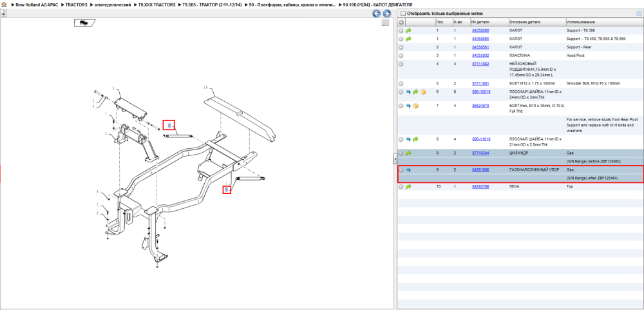Click the plus icon for part 84358561
644x310 pixels.
click(401, 47)
